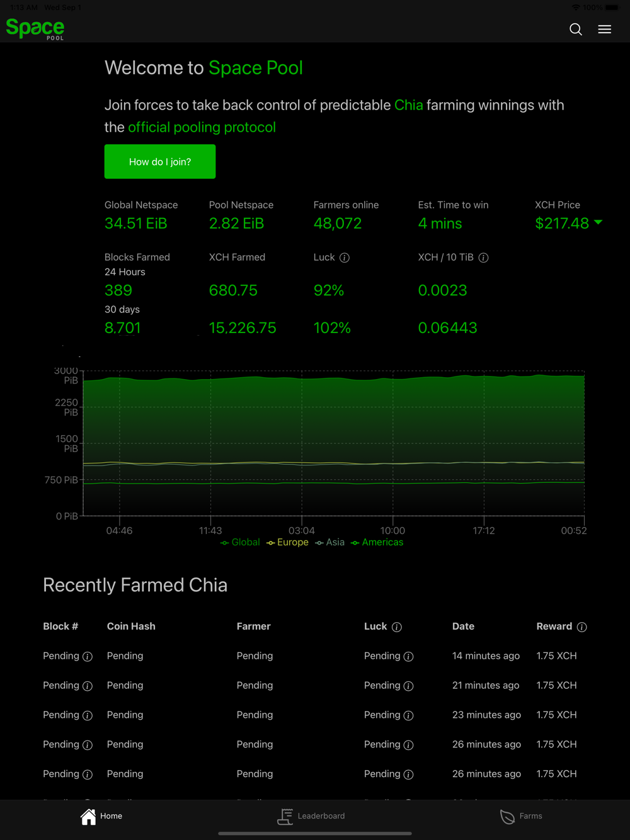630x840 pixels.
Task: Click the Block # column header
Action: click(x=60, y=627)
